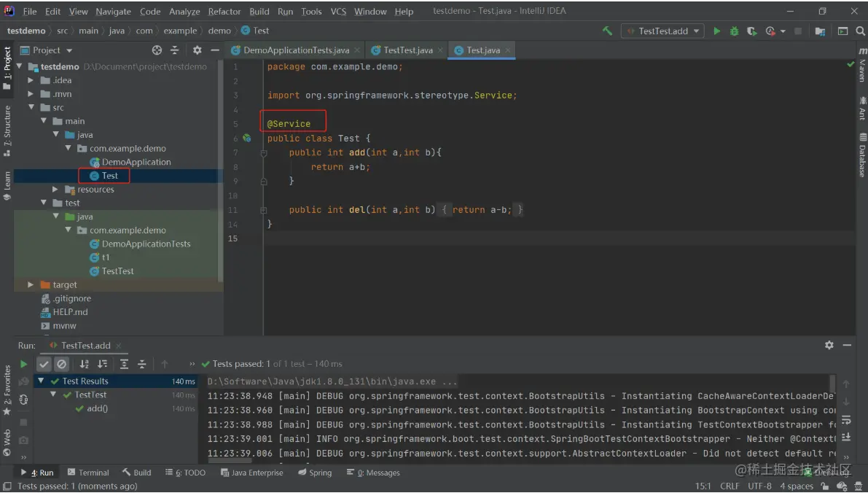
Task: Unfold the del method at line 11
Action: (x=264, y=210)
